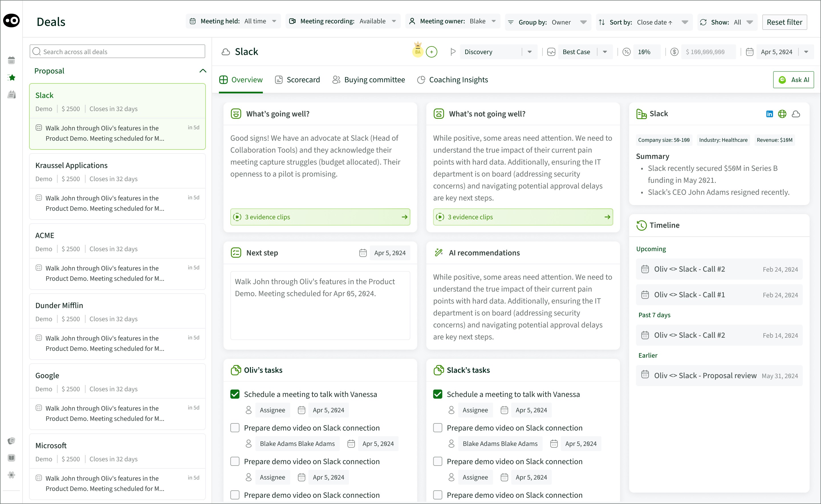
Task: Click the calendar icon beside Next step date
Action: coord(363,253)
